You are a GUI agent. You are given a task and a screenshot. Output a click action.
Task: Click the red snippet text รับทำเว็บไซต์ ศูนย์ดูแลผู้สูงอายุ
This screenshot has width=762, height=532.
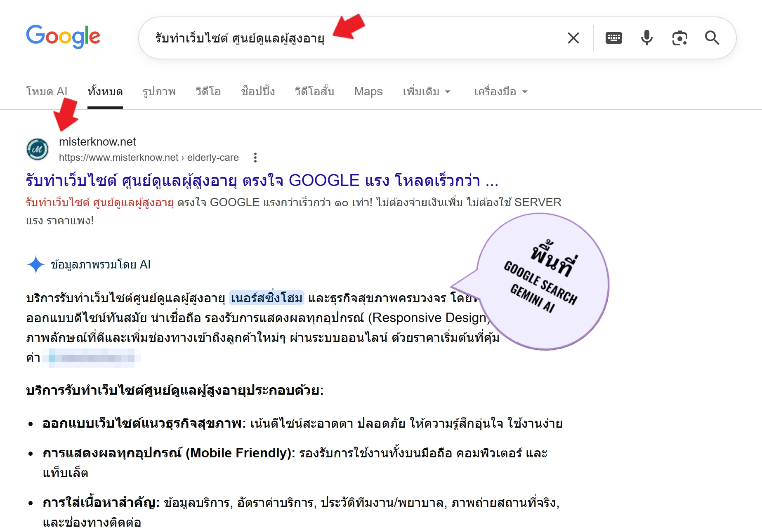click(100, 202)
